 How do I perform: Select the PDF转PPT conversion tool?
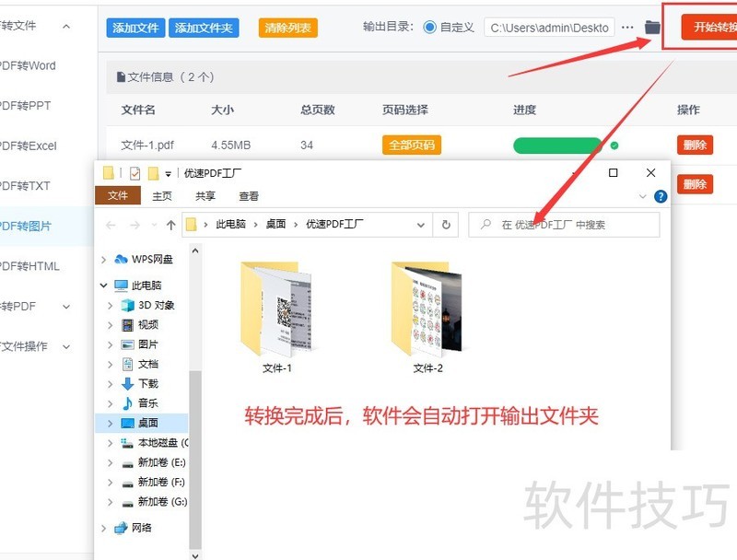(x=26, y=106)
